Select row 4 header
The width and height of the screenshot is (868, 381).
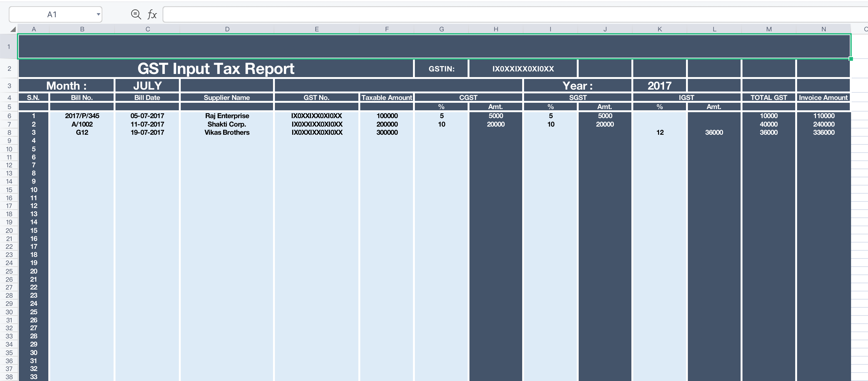pos(9,98)
